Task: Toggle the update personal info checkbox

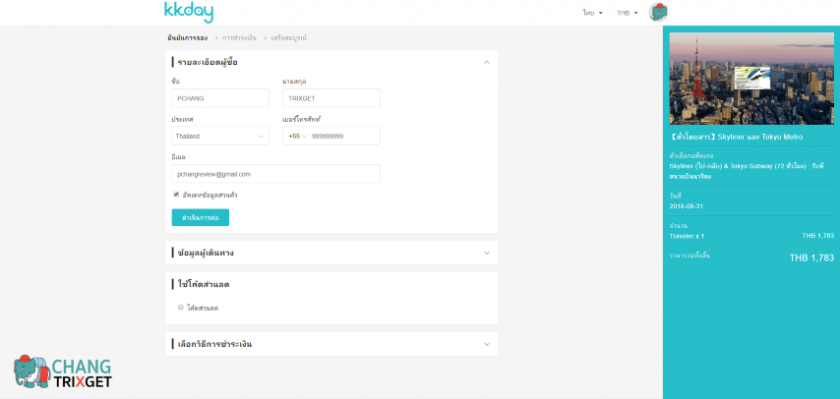Action: tap(176, 195)
